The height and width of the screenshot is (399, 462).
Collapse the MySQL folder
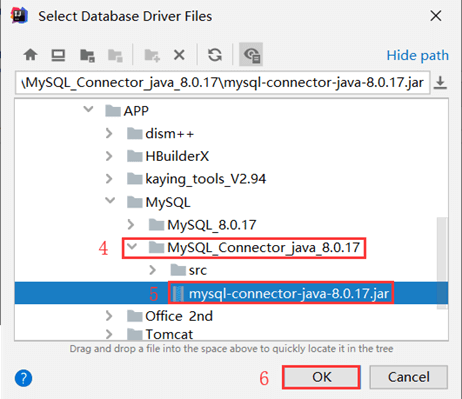tap(110, 200)
